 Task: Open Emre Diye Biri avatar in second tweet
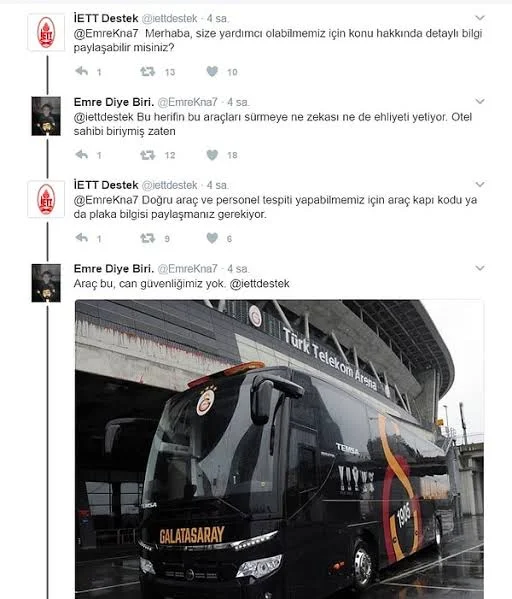[46, 116]
